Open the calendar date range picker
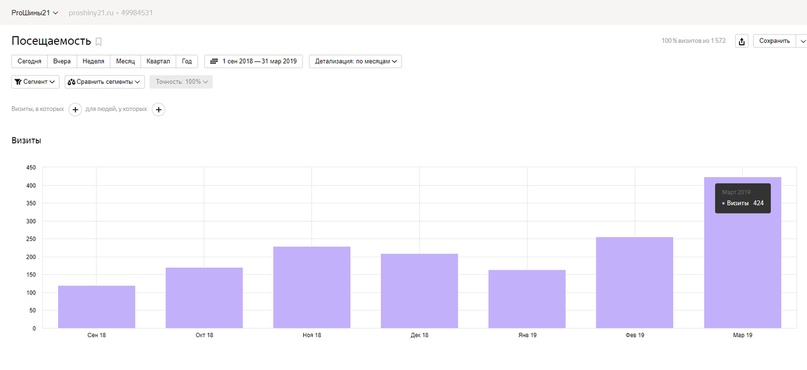 (254, 61)
